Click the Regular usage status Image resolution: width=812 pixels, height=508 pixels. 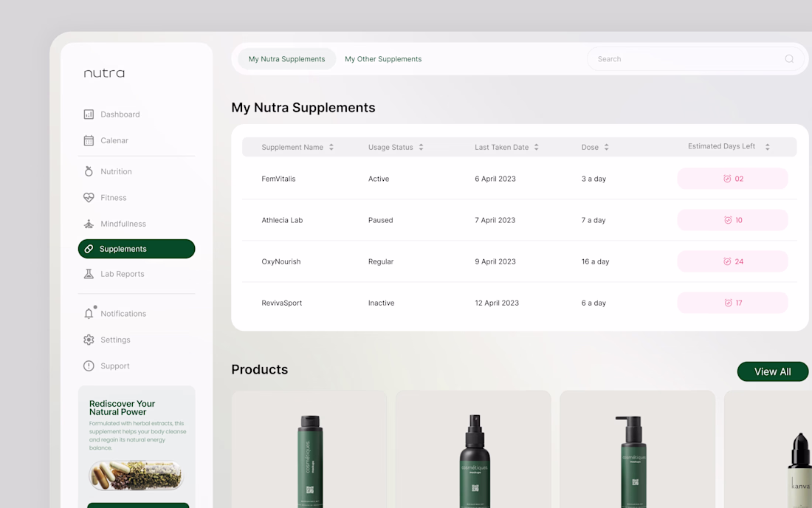[x=381, y=261]
